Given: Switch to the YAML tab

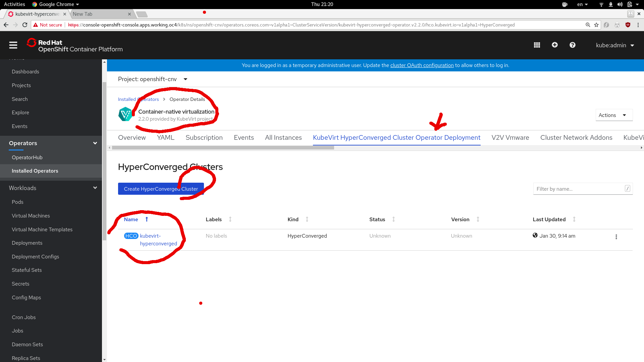Looking at the screenshot, I should click(x=165, y=138).
